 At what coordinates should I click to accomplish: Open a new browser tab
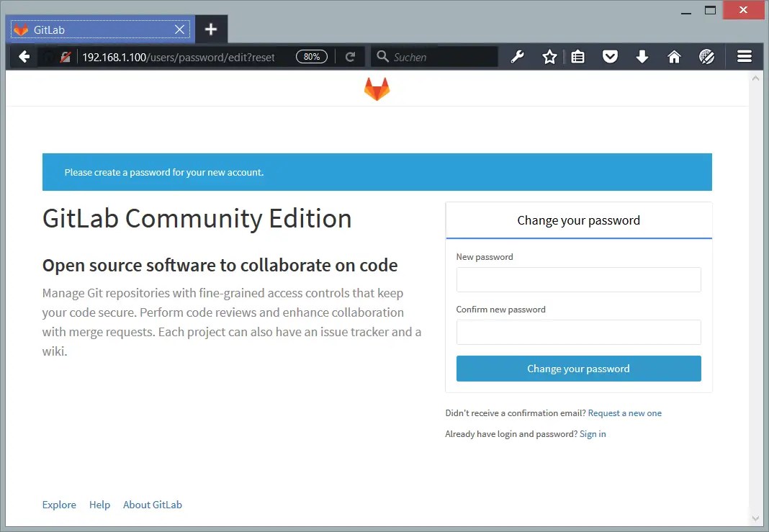click(x=211, y=30)
